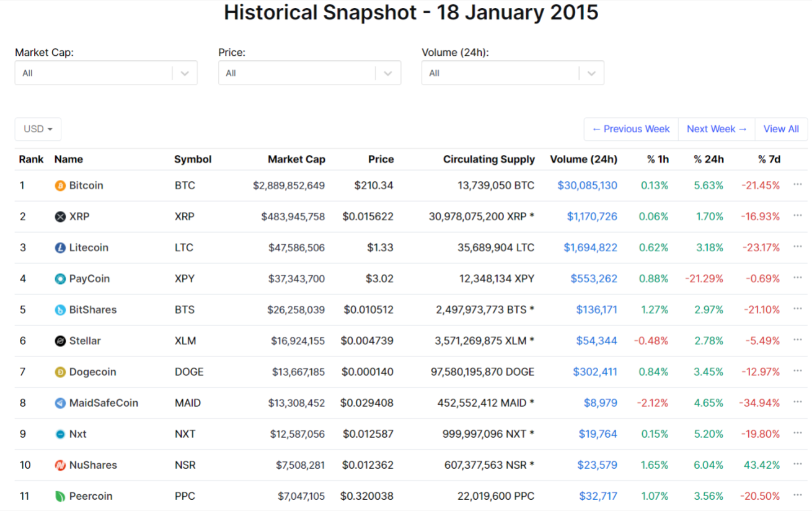Sort table by Price column header
Screen dimensions: 812x511
click(381, 159)
